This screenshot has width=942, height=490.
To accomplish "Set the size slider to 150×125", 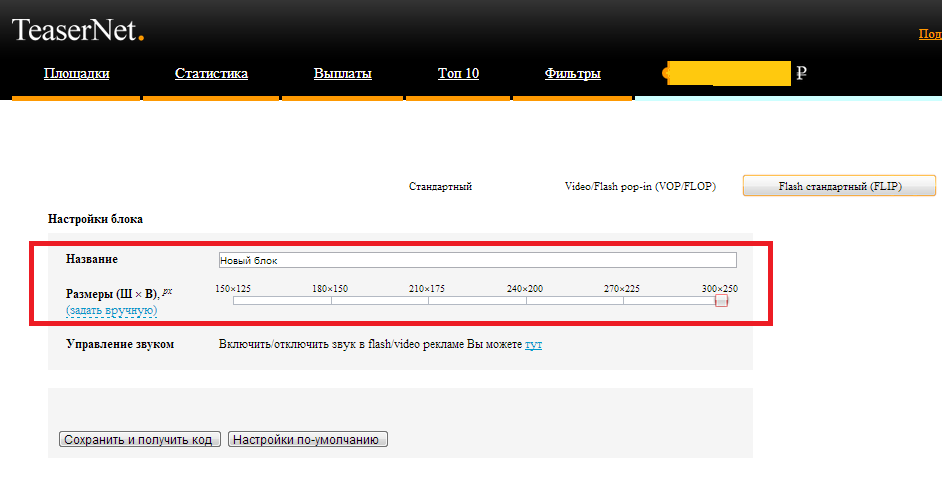I will 234,300.
